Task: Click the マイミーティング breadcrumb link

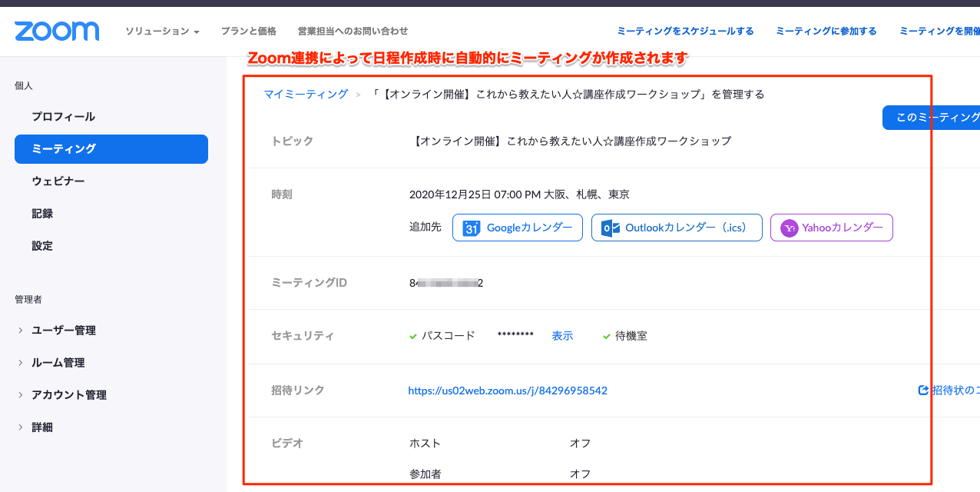Action: [306, 95]
